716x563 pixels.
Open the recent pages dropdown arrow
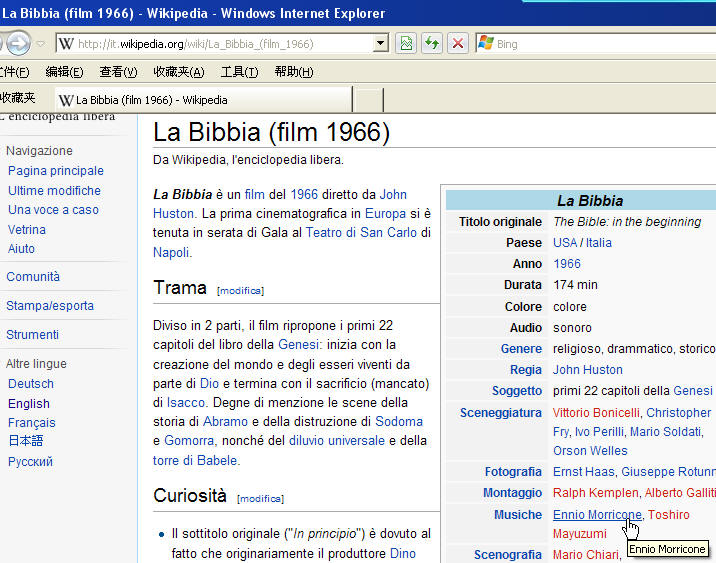pyautogui.click(x=41, y=44)
